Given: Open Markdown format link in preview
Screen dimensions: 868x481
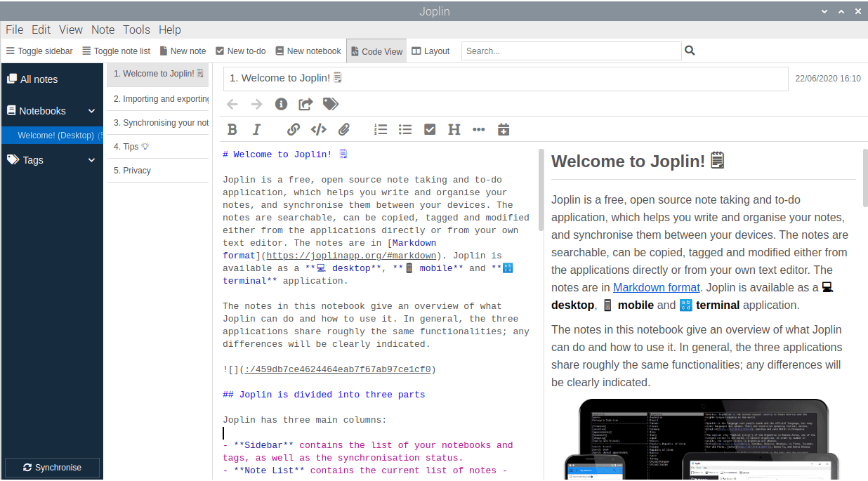Looking at the screenshot, I should click(657, 287).
